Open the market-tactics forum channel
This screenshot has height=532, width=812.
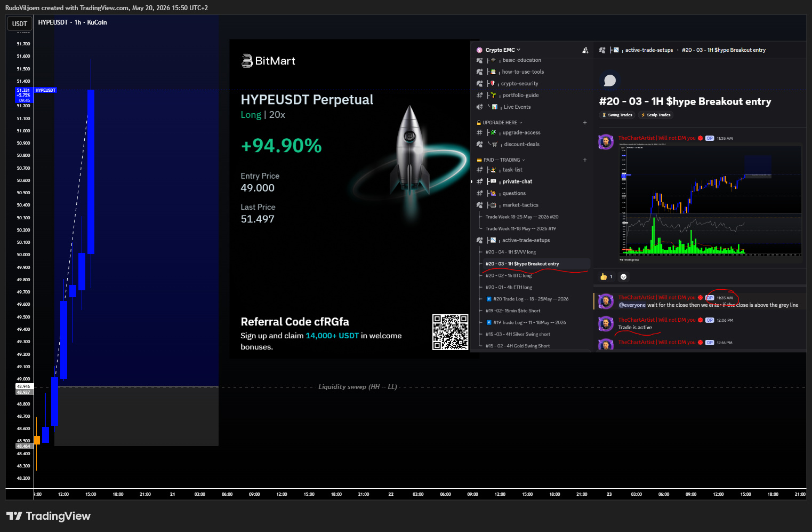(x=520, y=205)
